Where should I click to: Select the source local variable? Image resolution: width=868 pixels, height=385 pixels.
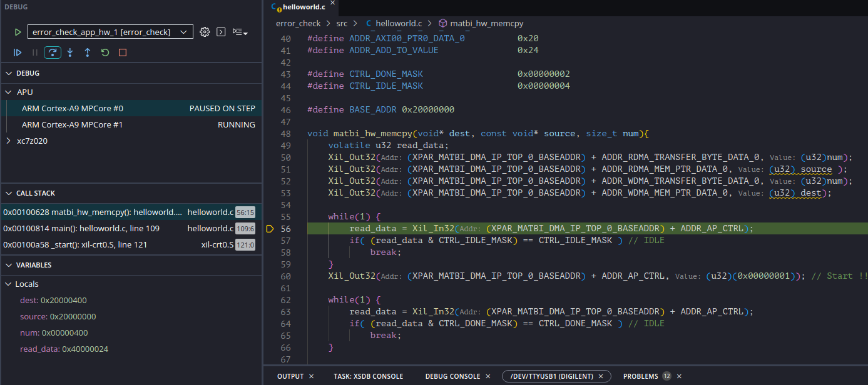(131, 316)
